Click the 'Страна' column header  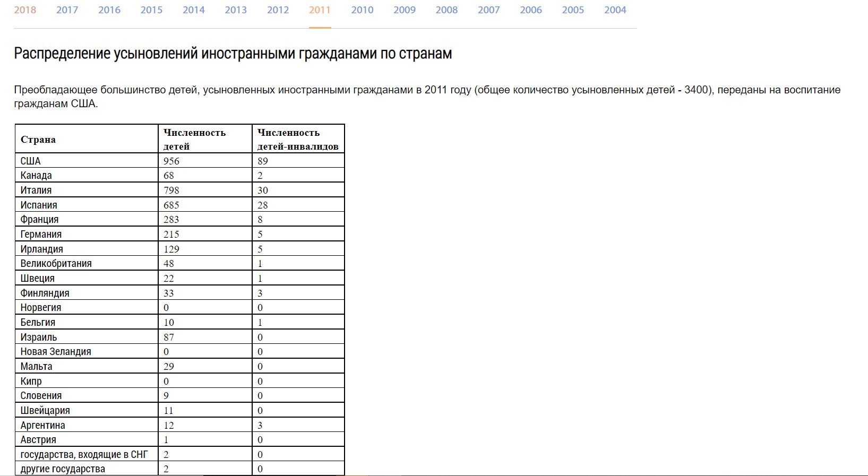pyautogui.click(x=38, y=140)
